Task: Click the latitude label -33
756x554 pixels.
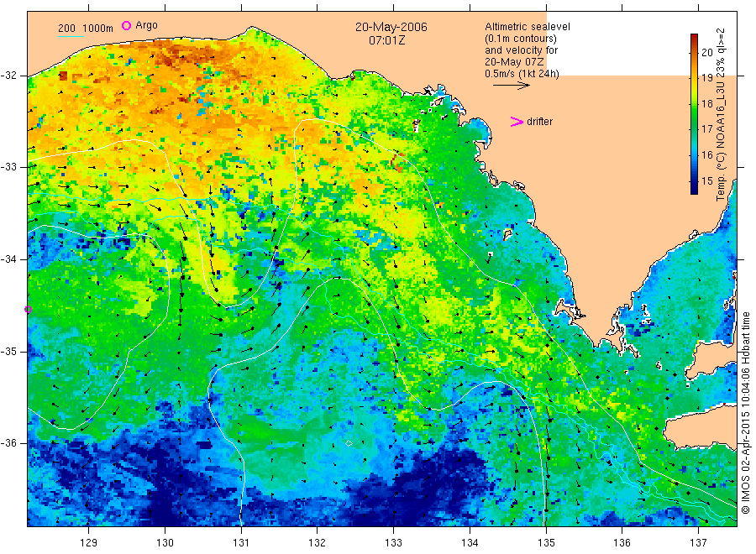Action: (8, 167)
